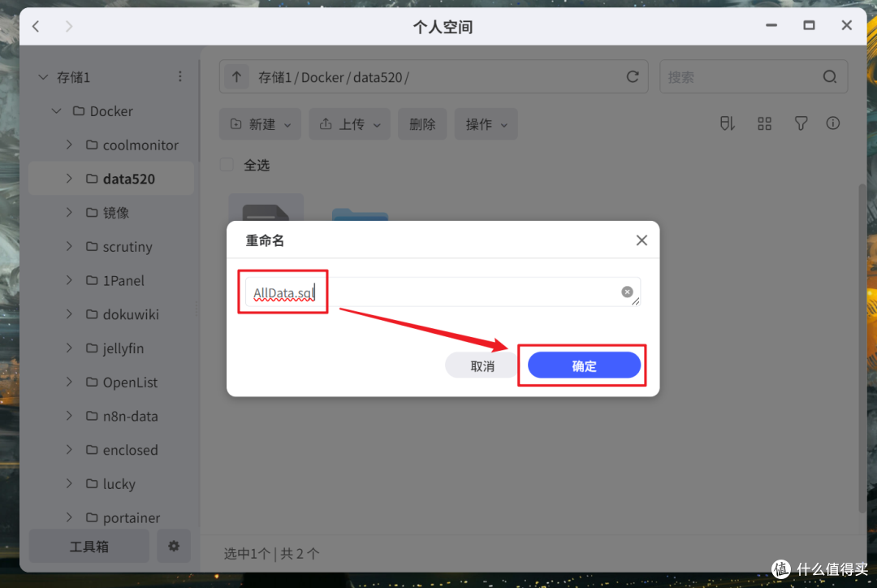Cancel rename with 取消 button

(x=482, y=366)
